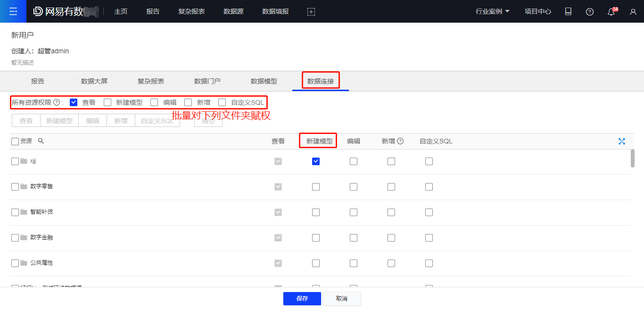Click the resource search magnifier icon
The height and width of the screenshot is (310, 644).
[x=41, y=141]
